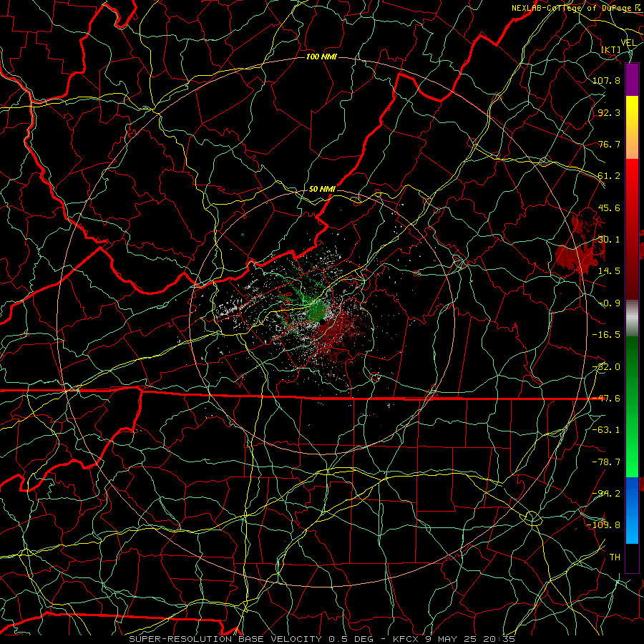Click the -47.6 velocity scale value
The width and height of the screenshot is (644, 644).
tap(606, 399)
